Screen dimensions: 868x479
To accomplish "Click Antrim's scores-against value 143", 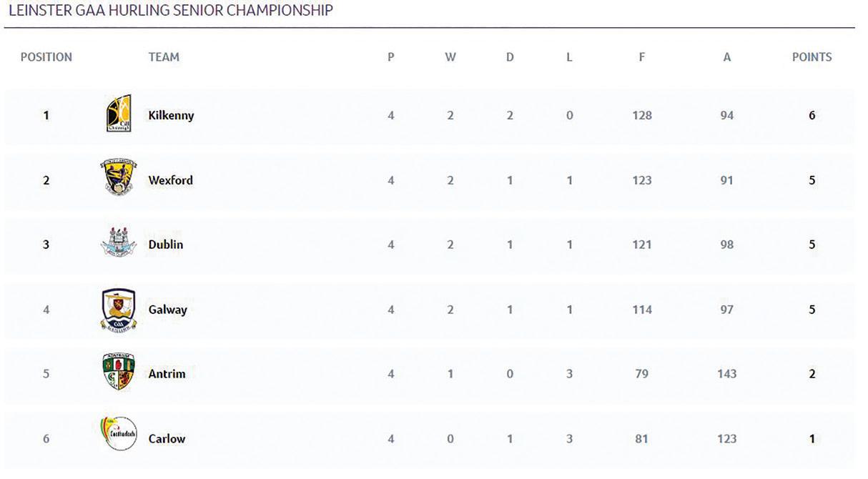I will pos(726,373).
